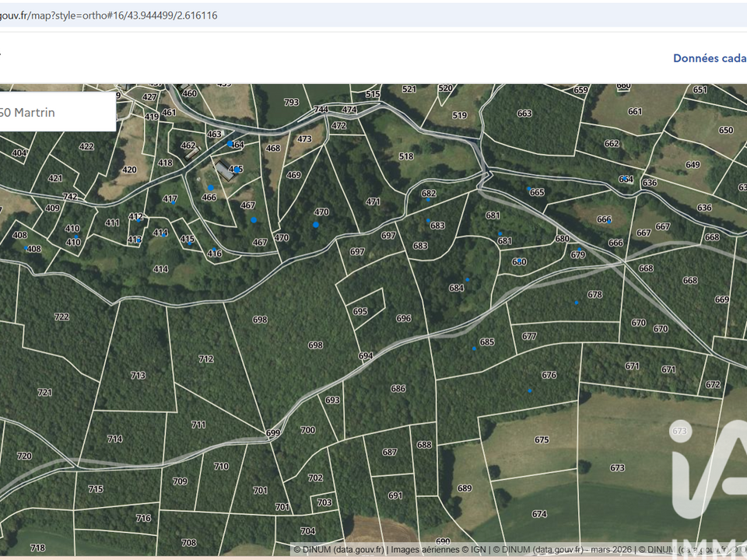Select parcel label 674
The image size is (747, 560).
point(539,514)
